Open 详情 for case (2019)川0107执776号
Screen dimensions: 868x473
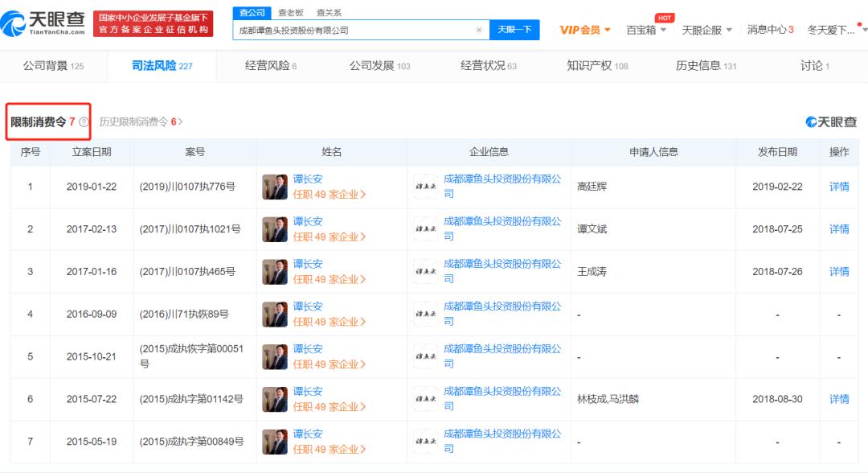point(838,186)
